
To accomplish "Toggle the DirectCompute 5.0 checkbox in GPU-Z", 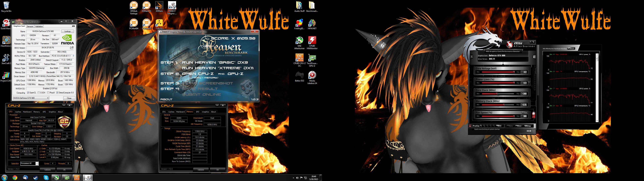I will click(57, 93).
